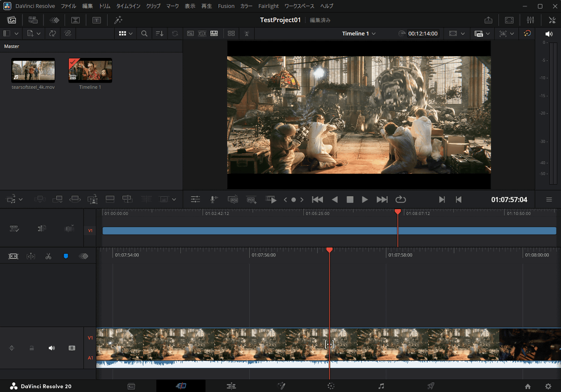Open the viewer Tools sliders icon

195,200
